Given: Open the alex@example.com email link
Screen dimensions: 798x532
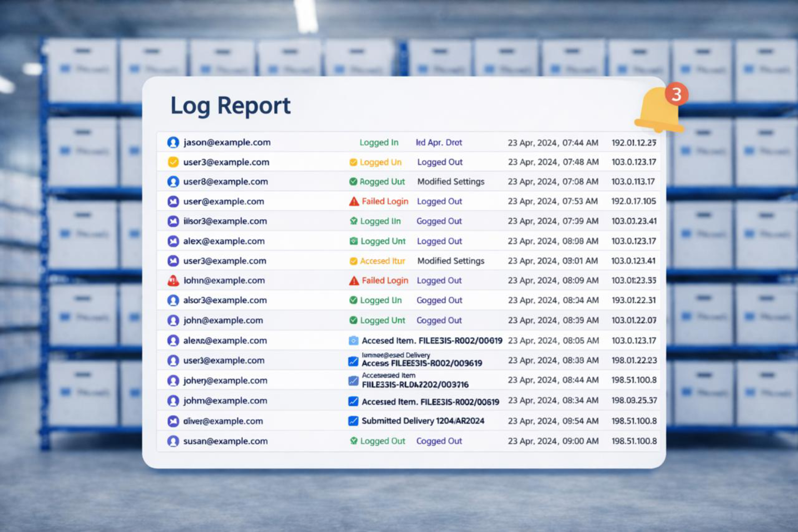Looking at the screenshot, I should (224, 241).
